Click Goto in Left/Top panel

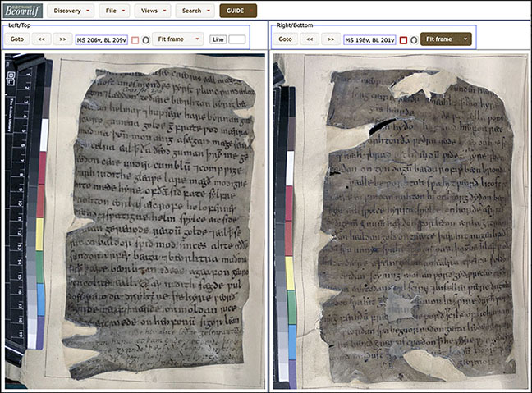17,39
